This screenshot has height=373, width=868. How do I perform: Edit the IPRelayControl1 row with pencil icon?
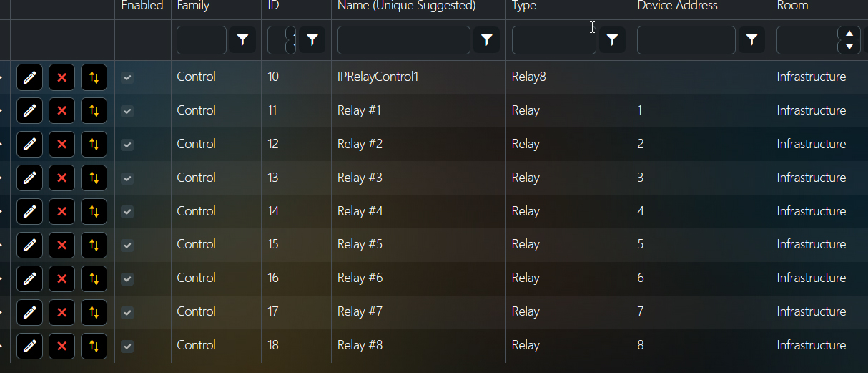coord(29,77)
